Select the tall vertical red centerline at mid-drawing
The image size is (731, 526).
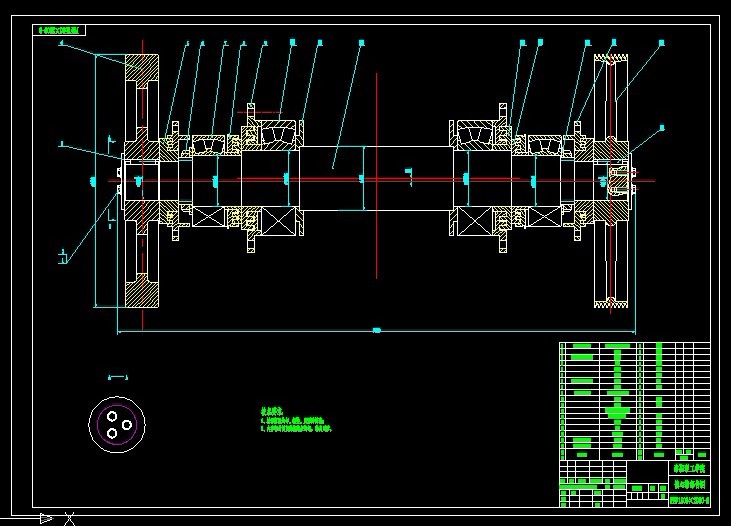[x=377, y=176]
